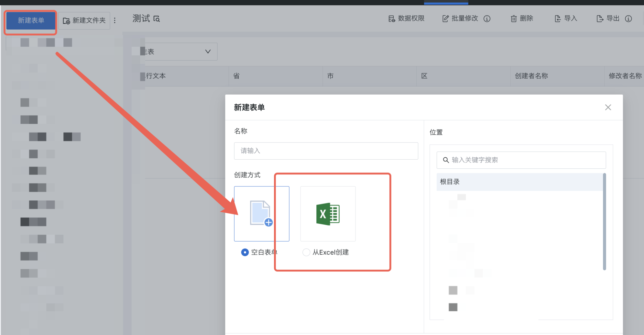Select the Excel creation thumbnail

[x=328, y=214]
